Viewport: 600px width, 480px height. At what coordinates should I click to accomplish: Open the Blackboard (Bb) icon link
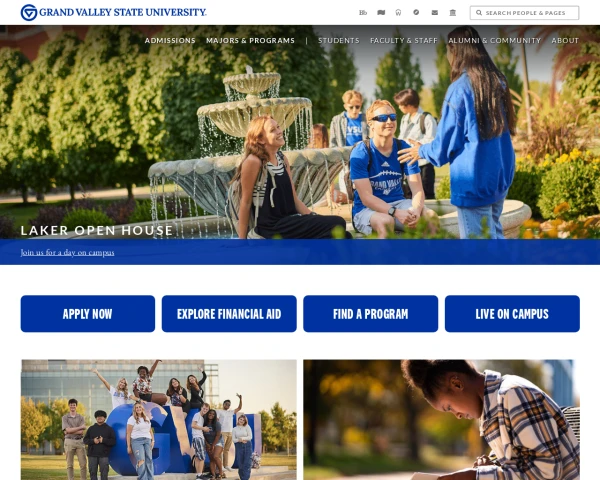click(363, 13)
